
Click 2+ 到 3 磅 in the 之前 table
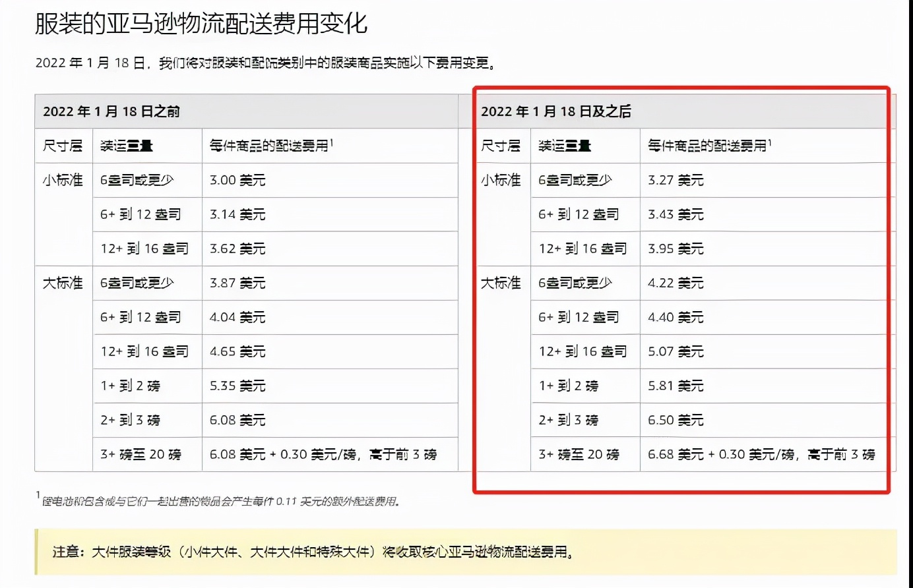coord(130,420)
